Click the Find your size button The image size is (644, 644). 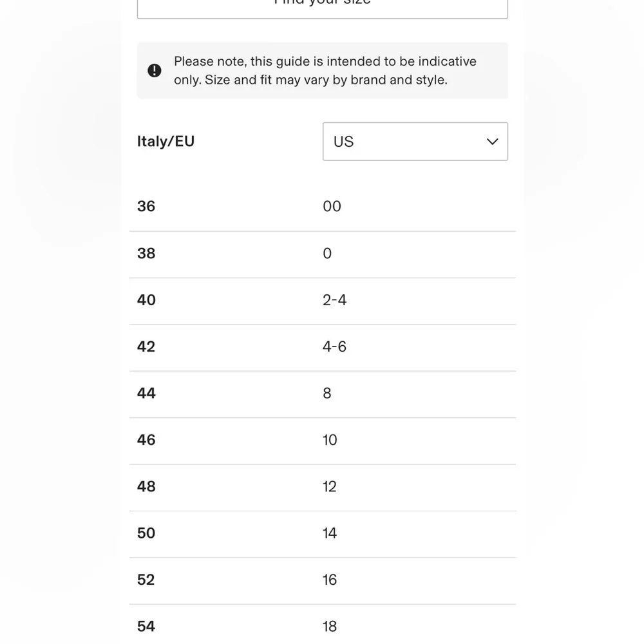(x=323, y=7)
